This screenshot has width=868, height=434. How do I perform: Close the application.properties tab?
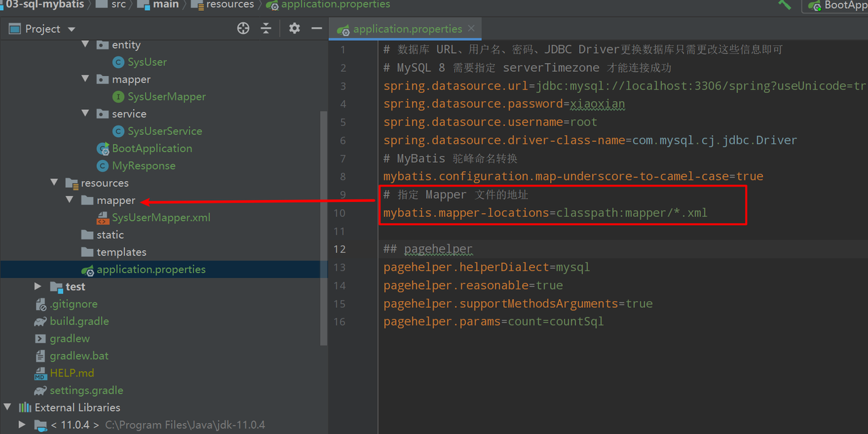click(x=473, y=28)
